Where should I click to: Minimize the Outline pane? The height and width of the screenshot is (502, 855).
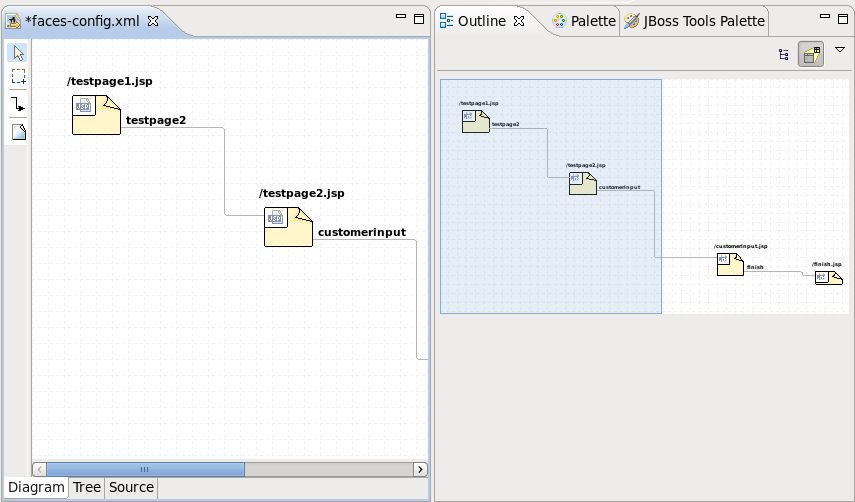tap(825, 17)
